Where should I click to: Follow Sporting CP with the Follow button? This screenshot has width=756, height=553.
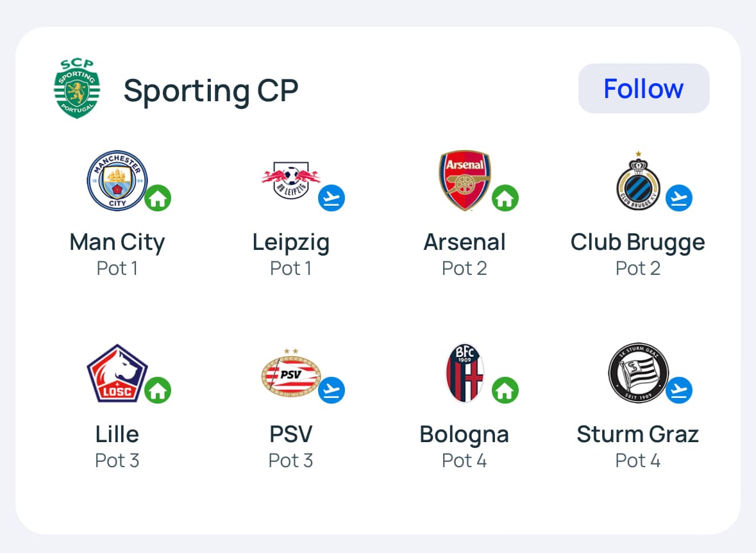644,88
